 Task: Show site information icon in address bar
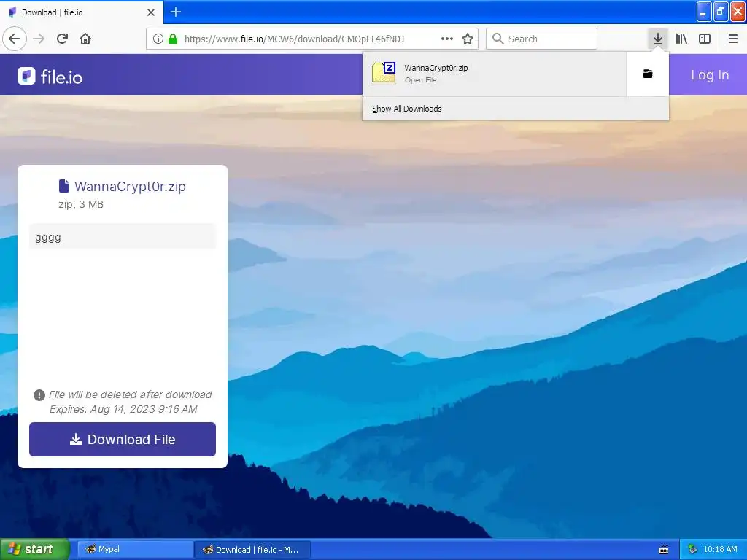coord(158,39)
